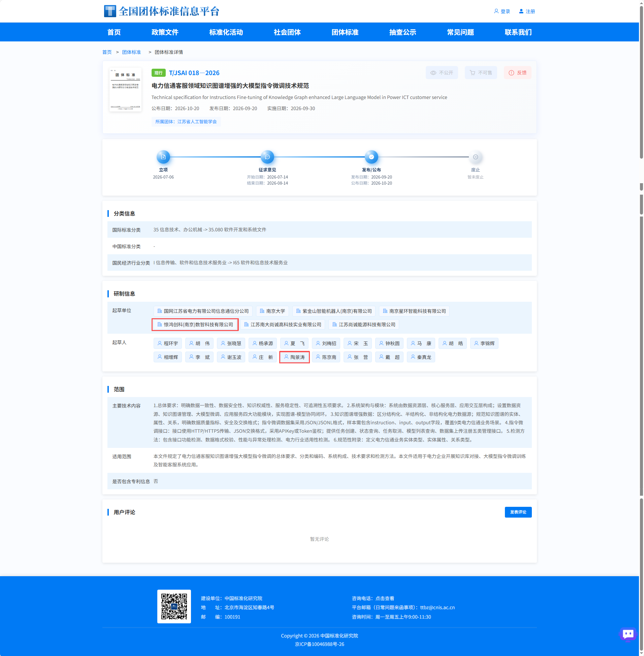Image resolution: width=644 pixels, height=656 pixels.
Task: Select drafter 陶景涛 tag
Action: tap(294, 357)
